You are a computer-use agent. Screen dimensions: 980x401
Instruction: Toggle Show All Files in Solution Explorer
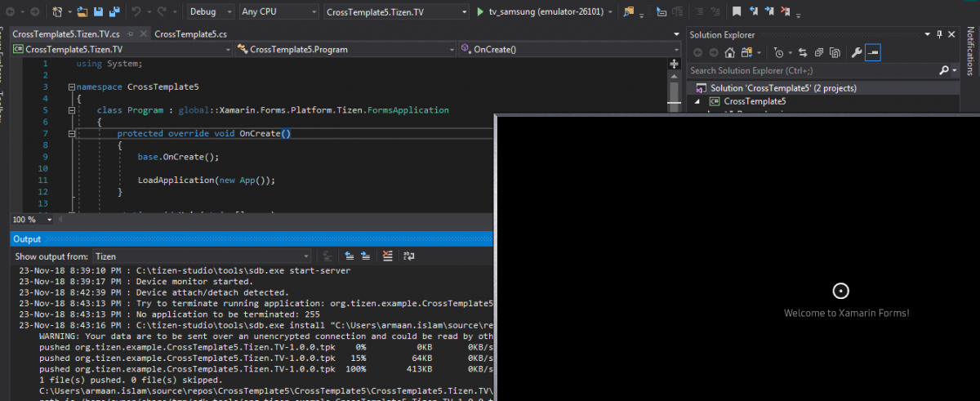(x=834, y=53)
